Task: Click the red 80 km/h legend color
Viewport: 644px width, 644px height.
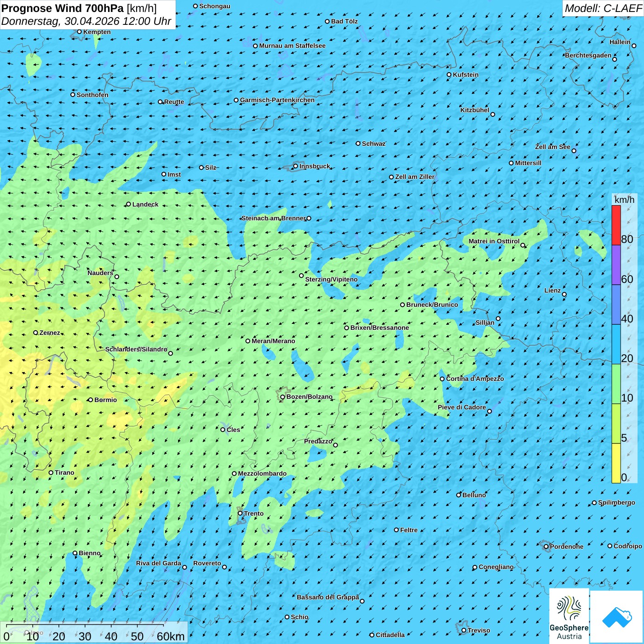Action: pos(616,225)
